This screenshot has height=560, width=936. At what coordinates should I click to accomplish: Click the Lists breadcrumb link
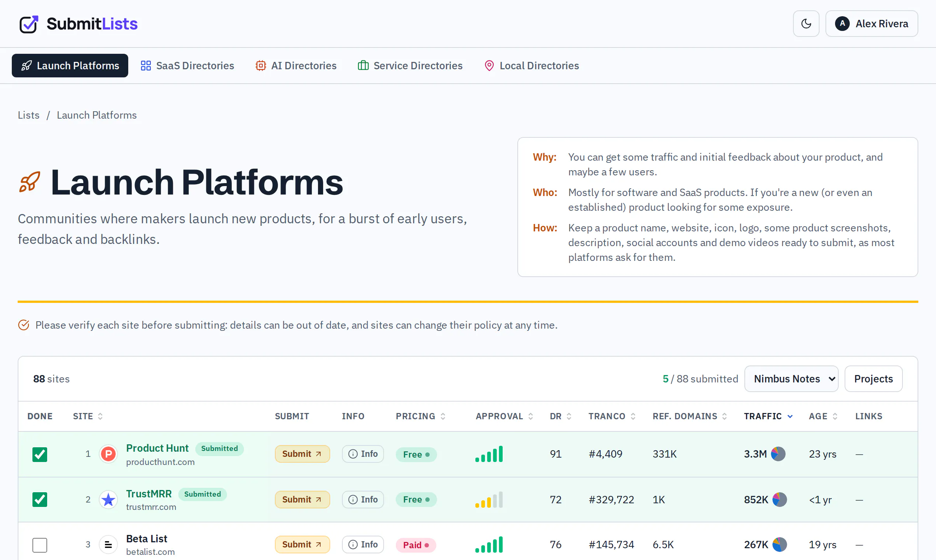[29, 115]
